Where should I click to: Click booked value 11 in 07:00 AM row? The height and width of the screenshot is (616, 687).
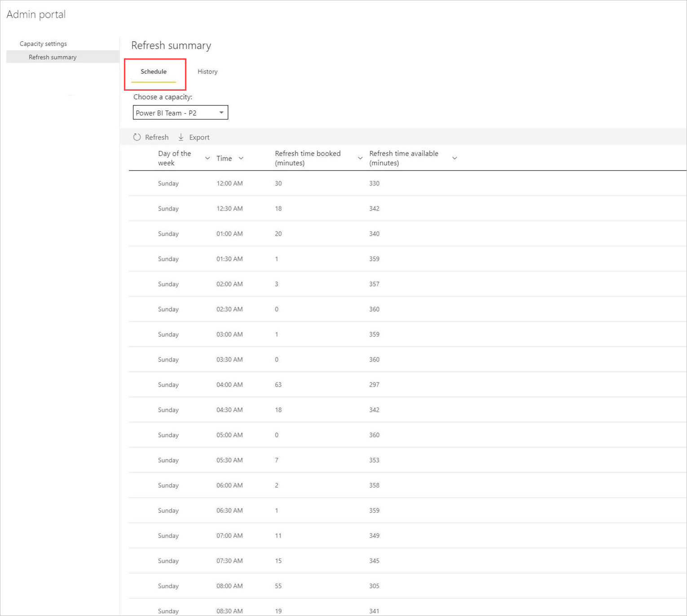pos(278,535)
